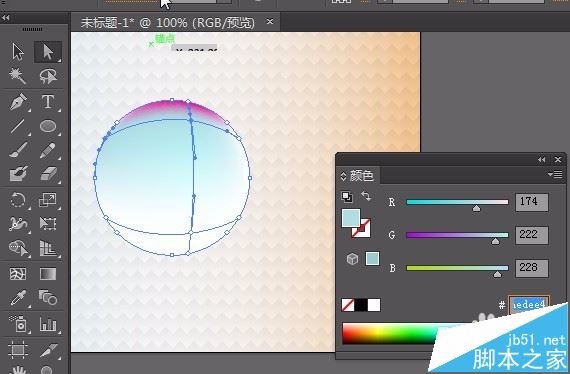Screen dimensions: 570x374
Task: Select the Scale tool
Action: (x=48, y=200)
